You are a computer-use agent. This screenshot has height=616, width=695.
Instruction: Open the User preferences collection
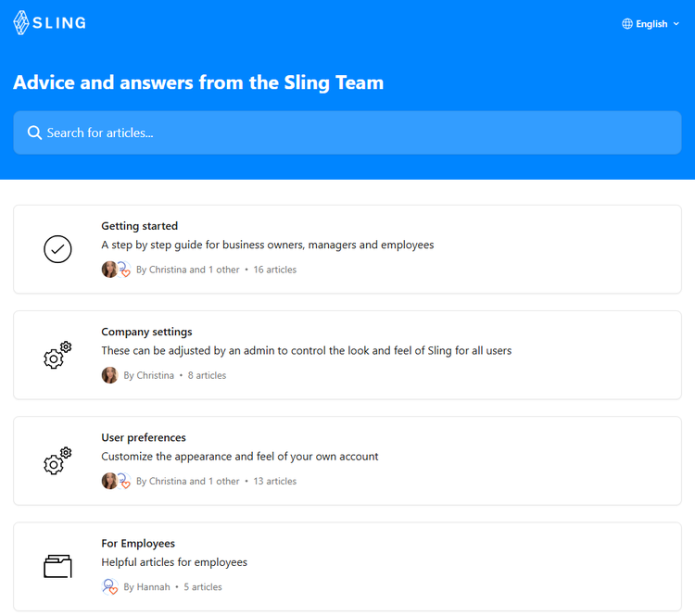tap(347, 461)
